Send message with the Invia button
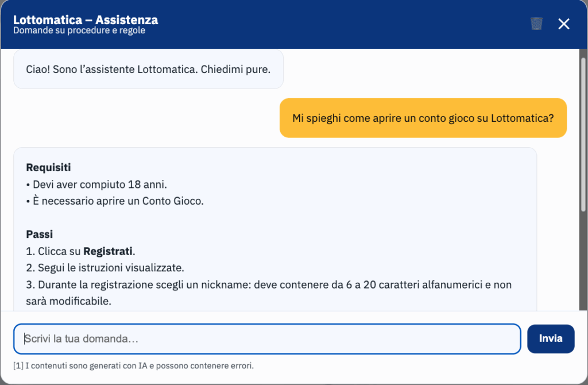The height and width of the screenshot is (385, 588). [x=551, y=338]
